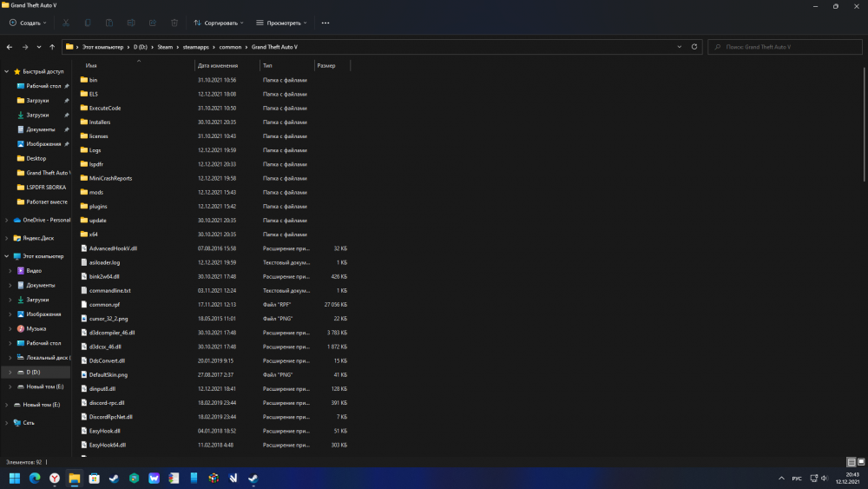Image resolution: width=868 pixels, height=489 pixels.
Task: Click the file list vertical scrollbar
Action: coord(865,124)
